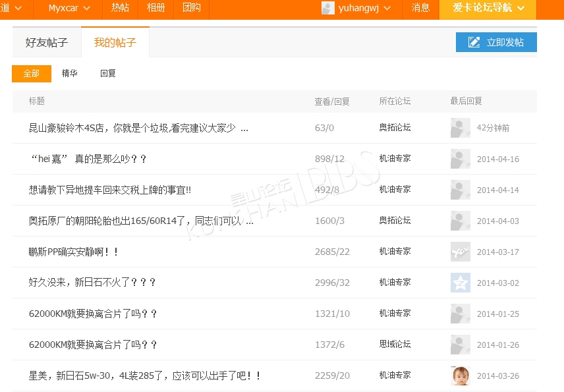Click the 查看/回复 column header
564x392 pixels.
pyautogui.click(x=332, y=101)
